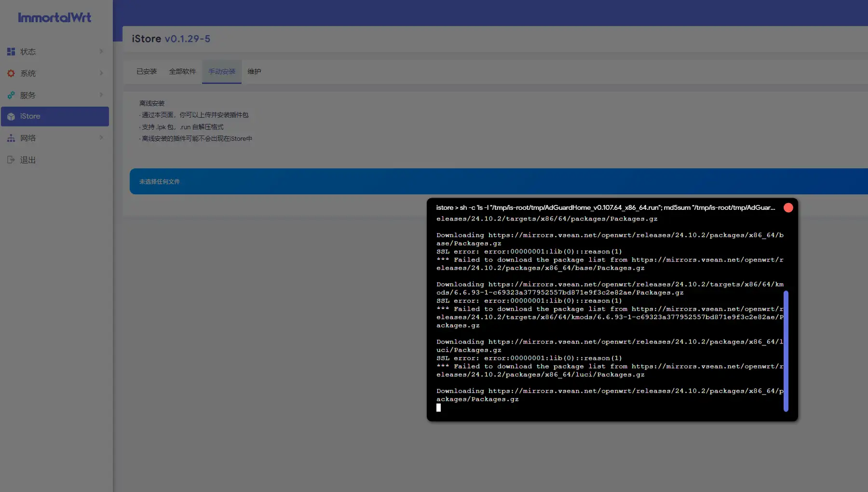Click the iStore package icon
Screen dimensions: 868x492
tap(11, 116)
